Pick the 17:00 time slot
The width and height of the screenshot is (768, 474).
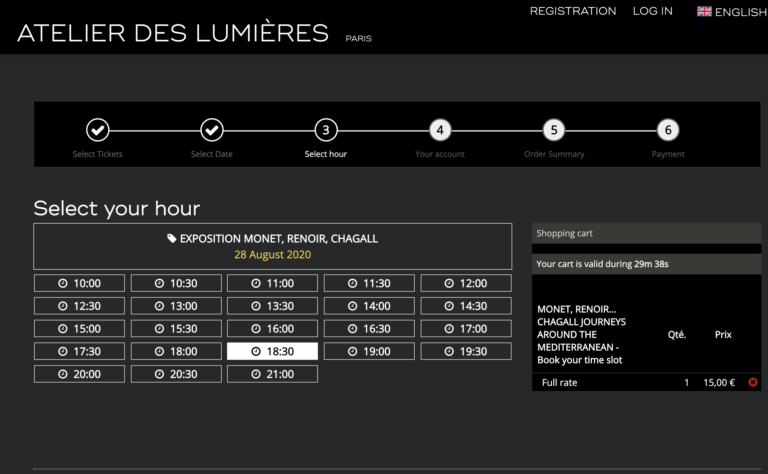pos(466,329)
